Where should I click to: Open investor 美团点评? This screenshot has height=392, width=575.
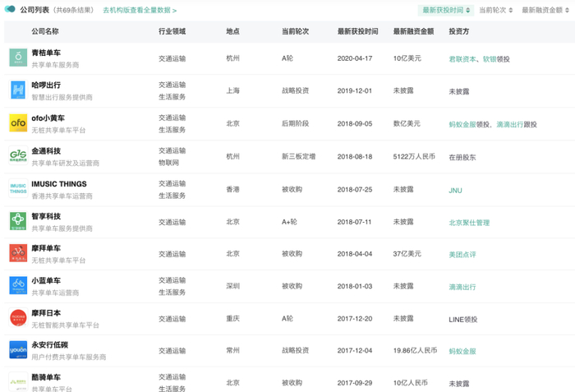[462, 255]
